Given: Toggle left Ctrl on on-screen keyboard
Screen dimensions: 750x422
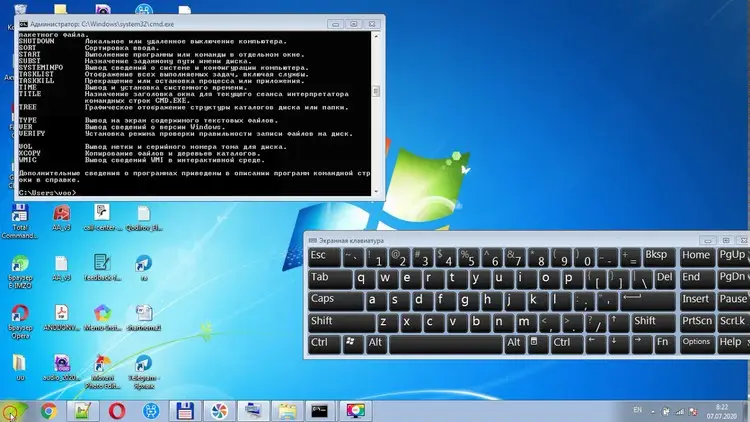Looking at the screenshot, I should (324, 344).
